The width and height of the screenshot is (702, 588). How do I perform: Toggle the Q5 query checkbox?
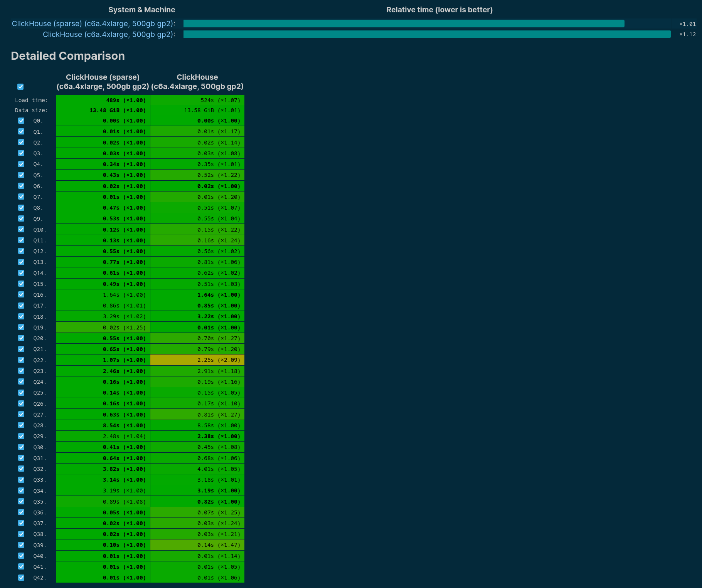pos(21,175)
